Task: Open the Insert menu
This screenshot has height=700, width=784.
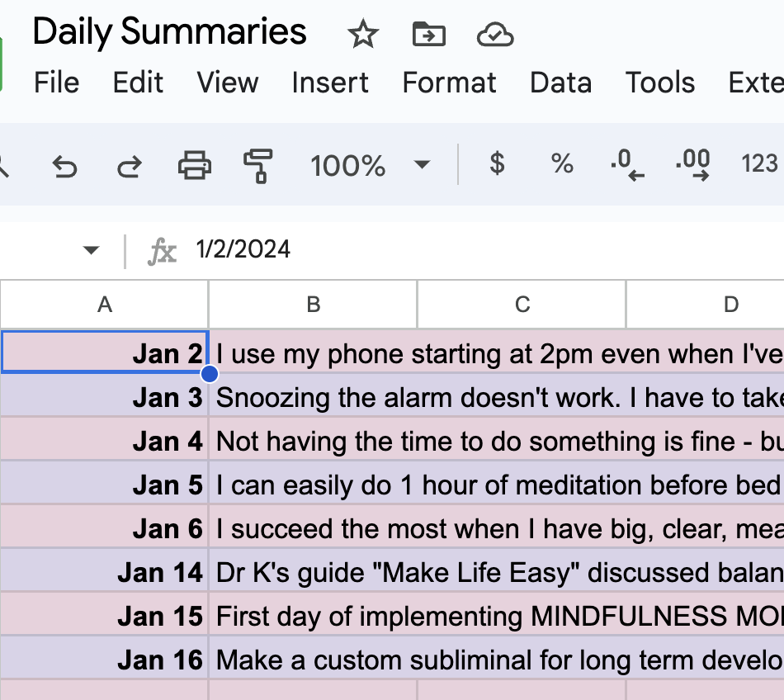Action: (330, 83)
